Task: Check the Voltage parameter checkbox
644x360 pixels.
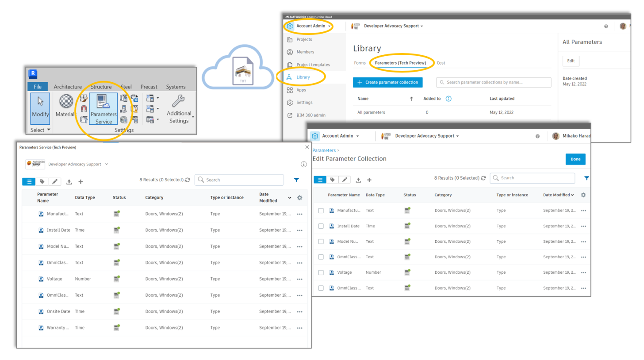Action: tap(321, 272)
